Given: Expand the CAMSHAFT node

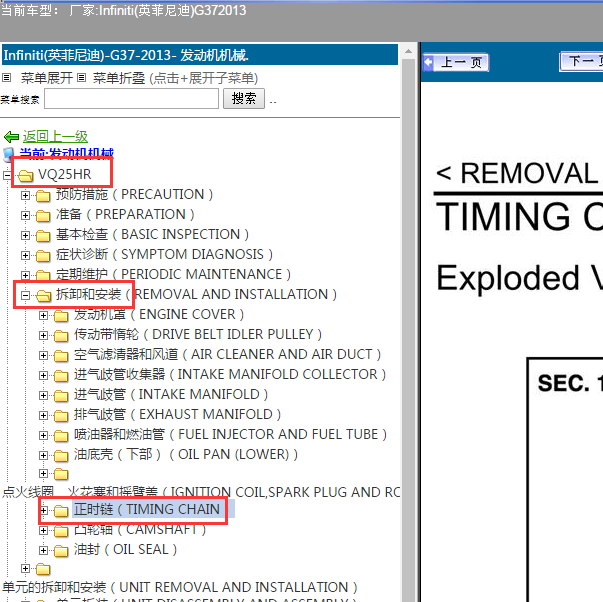Looking at the screenshot, I should click(x=43, y=531).
